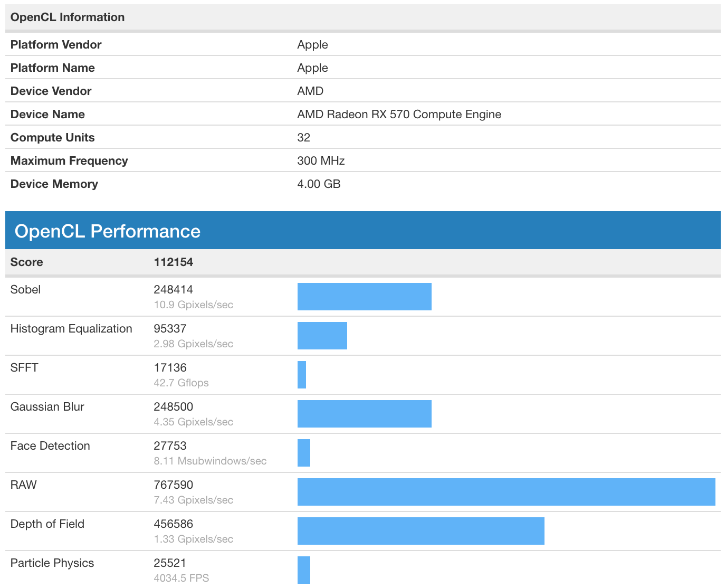
Task: Click the Histogram Equalization label
Action: point(71,328)
